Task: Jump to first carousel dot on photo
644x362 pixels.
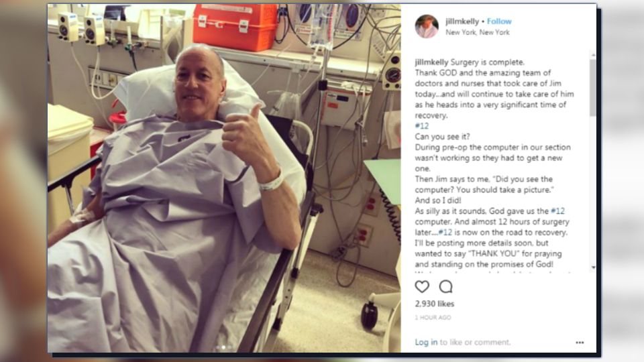Action: point(217,348)
